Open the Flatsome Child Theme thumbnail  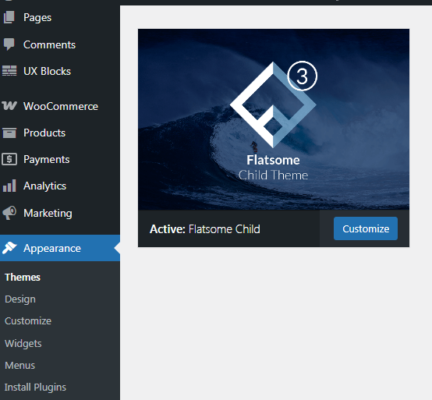[274, 119]
